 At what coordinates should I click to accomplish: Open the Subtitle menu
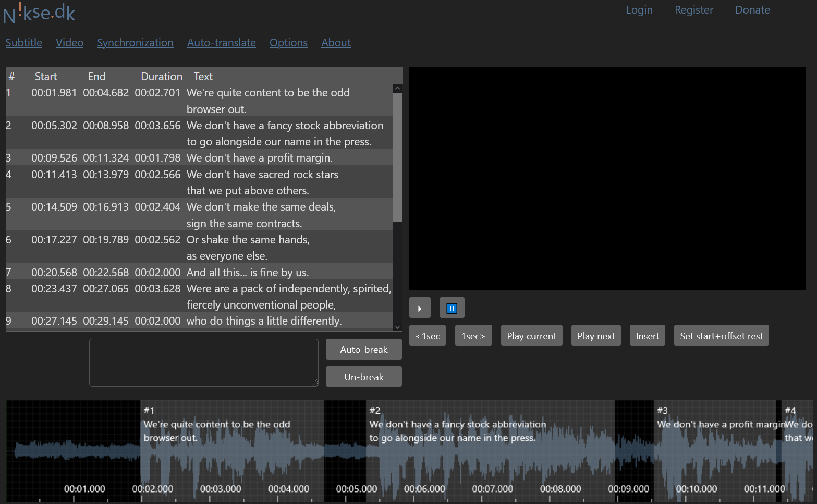click(24, 43)
